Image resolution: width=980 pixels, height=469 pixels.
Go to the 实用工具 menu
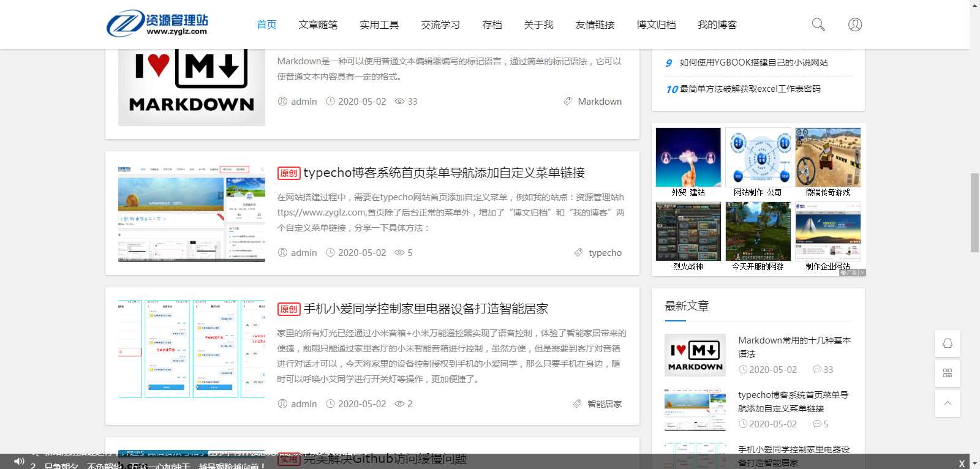[379, 25]
